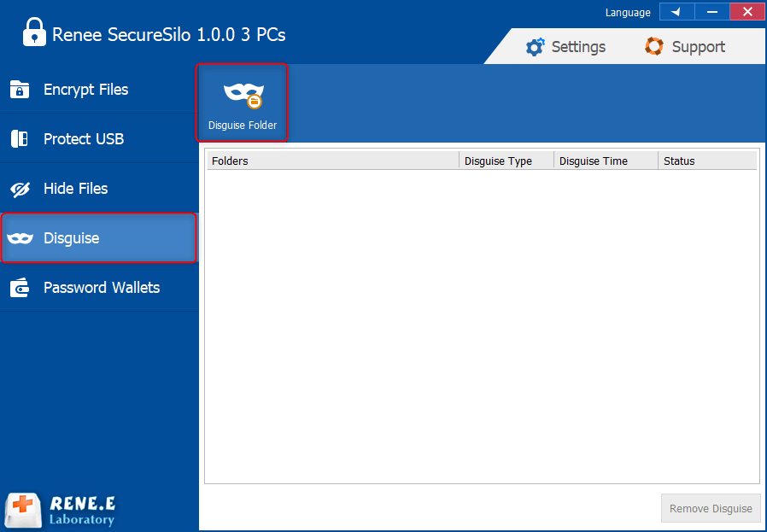
Task: Sort by the Folders column header
Action: tap(332, 161)
